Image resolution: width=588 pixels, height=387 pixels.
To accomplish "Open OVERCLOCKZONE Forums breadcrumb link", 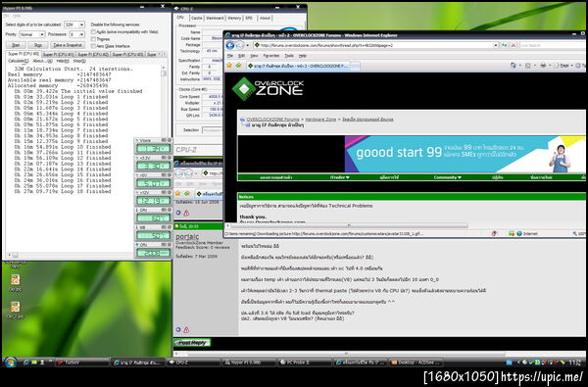I will (272, 120).
